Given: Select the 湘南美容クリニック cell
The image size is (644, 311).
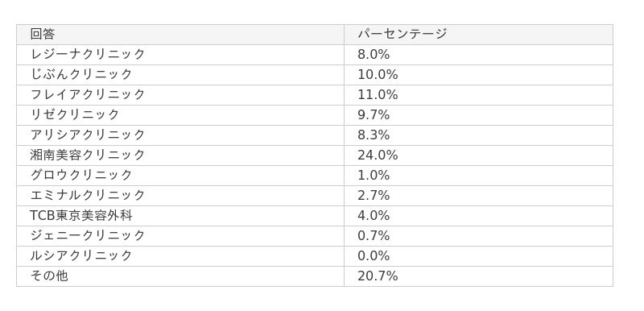Looking at the screenshot, I should 180,155.
